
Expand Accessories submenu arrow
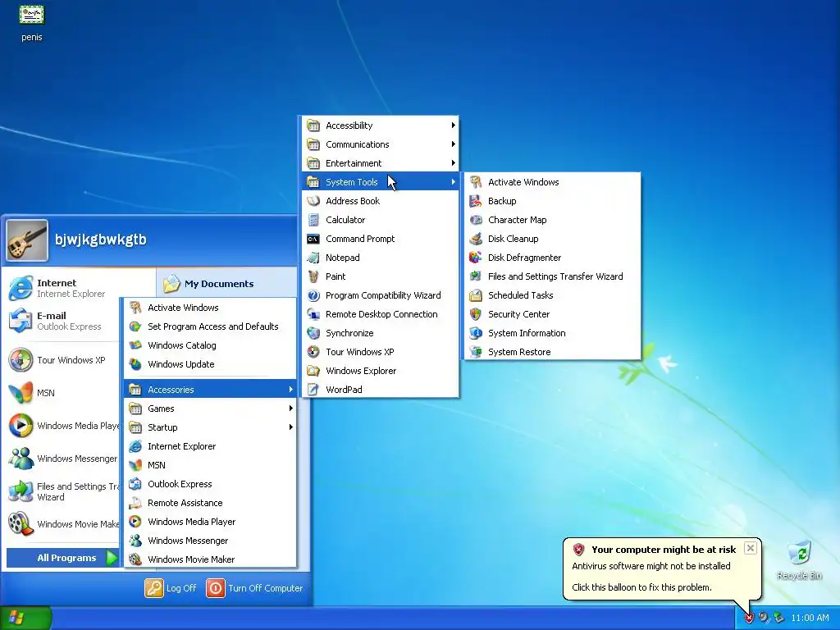[x=291, y=390]
